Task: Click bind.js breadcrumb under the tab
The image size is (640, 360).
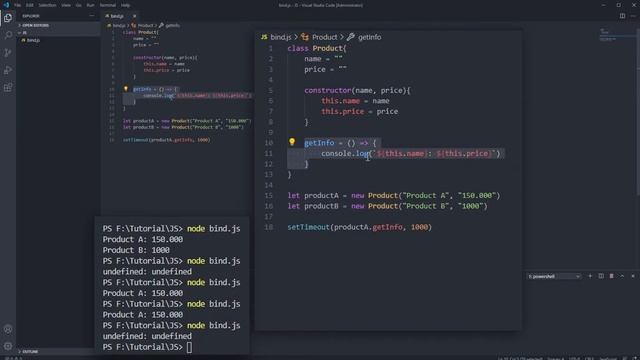Action: point(119,25)
